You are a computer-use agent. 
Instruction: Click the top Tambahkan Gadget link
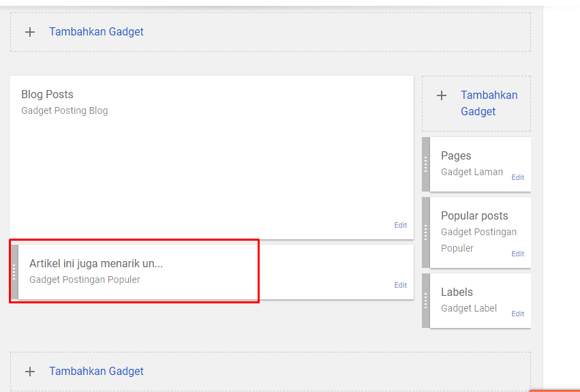[x=96, y=32]
